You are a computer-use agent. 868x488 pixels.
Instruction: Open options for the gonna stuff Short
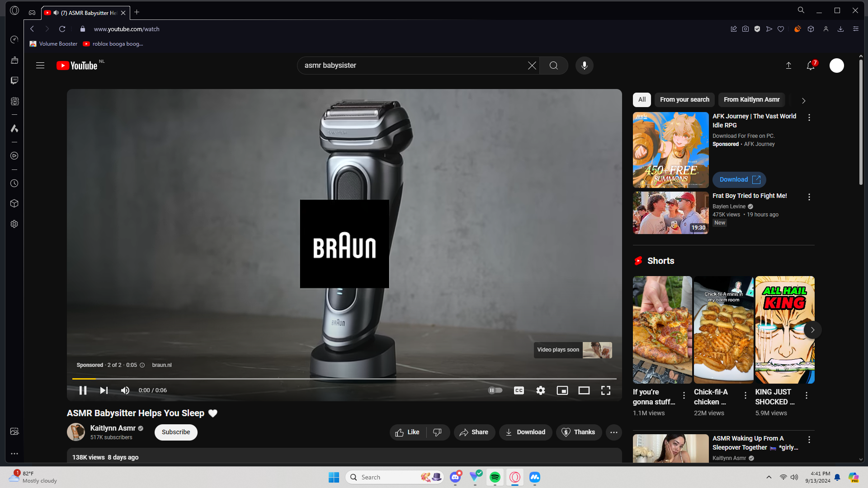coord(684,396)
